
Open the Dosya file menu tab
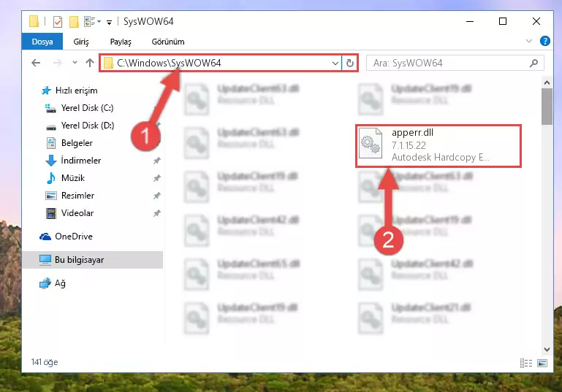pyautogui.click(x=42, y=42)
